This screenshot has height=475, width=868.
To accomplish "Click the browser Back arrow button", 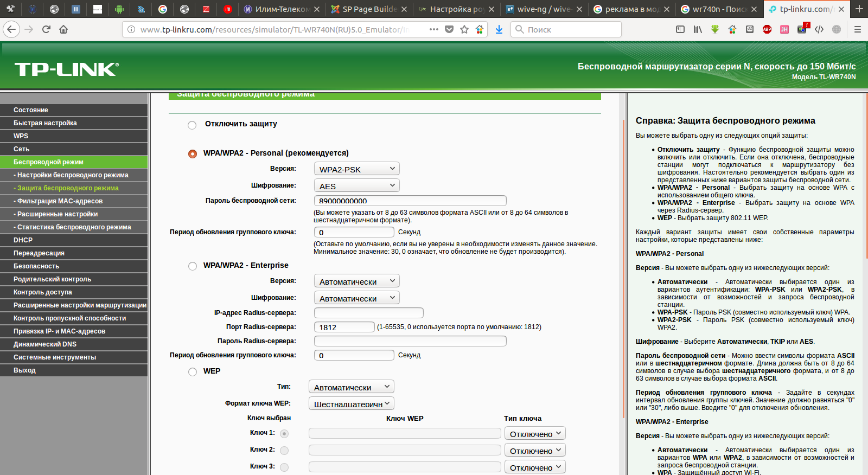I will (x=12, y=29).
